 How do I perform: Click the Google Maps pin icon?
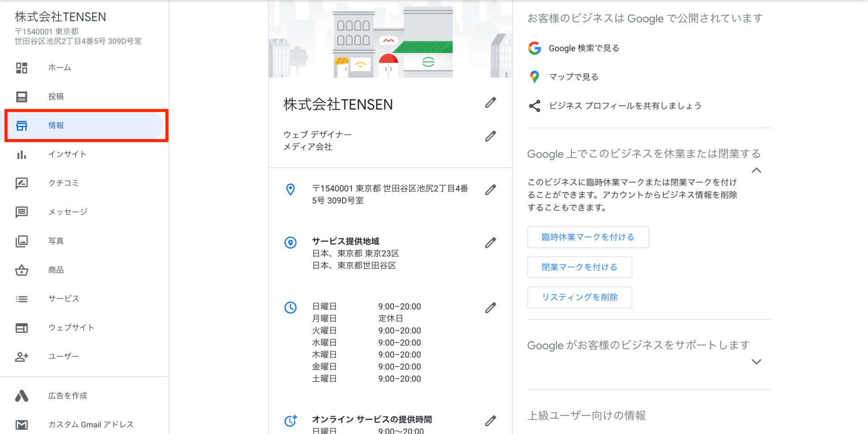(534, 77)
